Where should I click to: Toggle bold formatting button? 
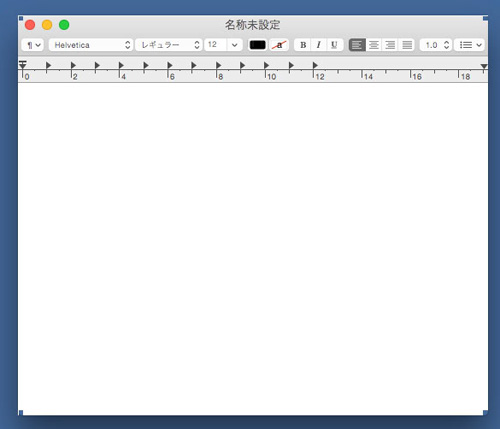[x=303, y=45]
